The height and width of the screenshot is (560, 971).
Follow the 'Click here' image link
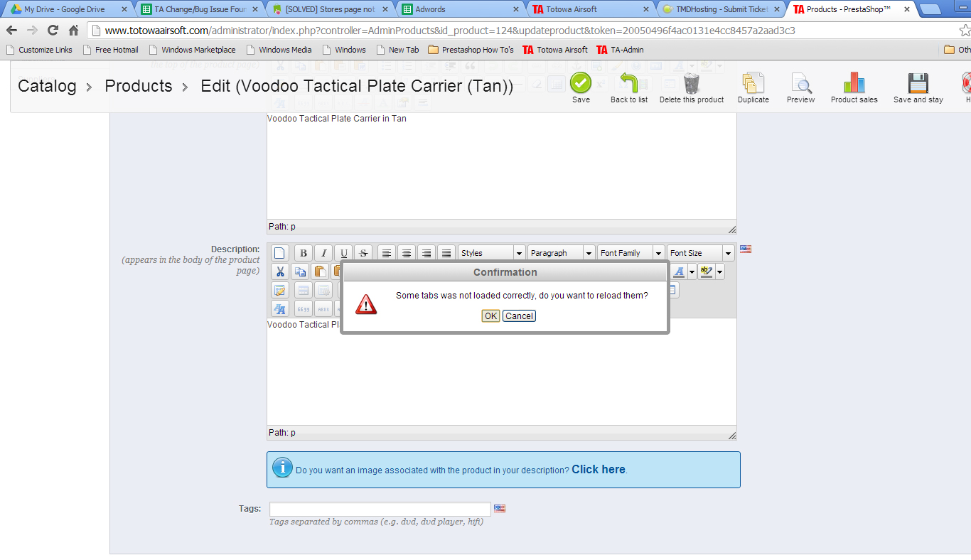point(599,470)
